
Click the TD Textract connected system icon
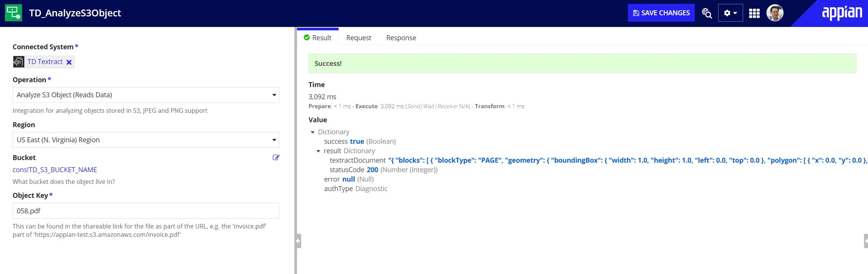coord(19,62)
